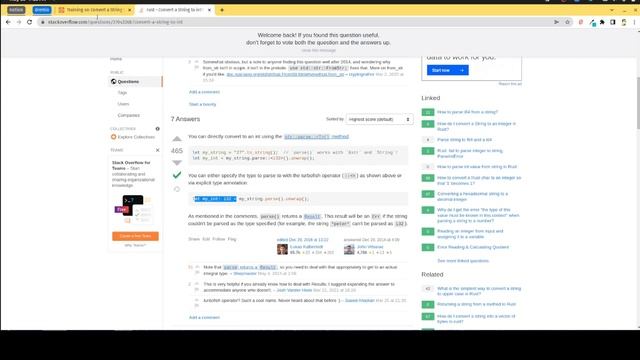The image size is (640, 360).
Task: Click 'See more linked questions'
Action: 463,260
